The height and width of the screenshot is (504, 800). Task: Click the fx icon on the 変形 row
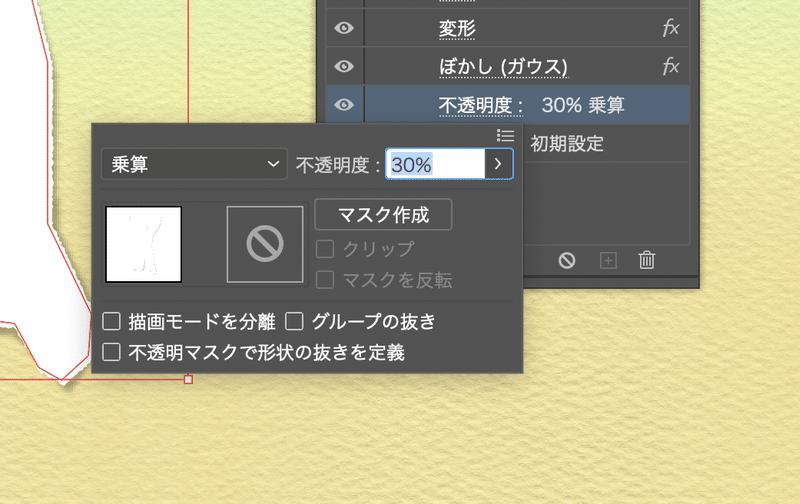coord(670,28)
